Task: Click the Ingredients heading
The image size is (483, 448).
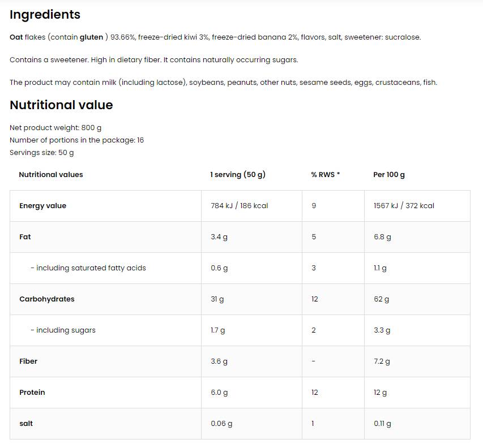Action: click(x=45, y=15)
